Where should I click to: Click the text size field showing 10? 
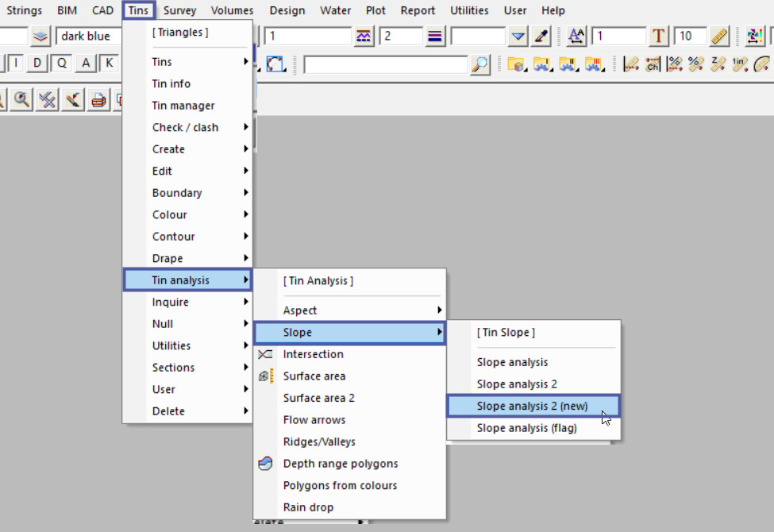point(689,37)
